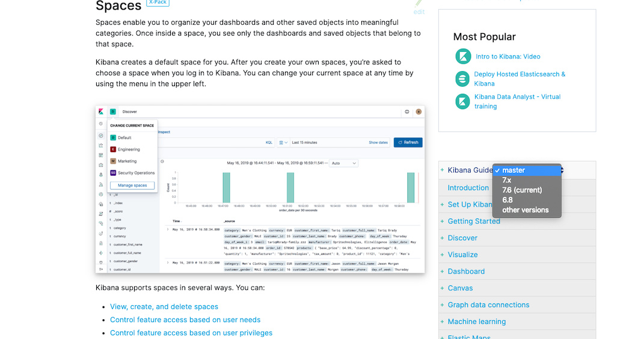Click Show dates in the embedded time picker

pos(378,142)
